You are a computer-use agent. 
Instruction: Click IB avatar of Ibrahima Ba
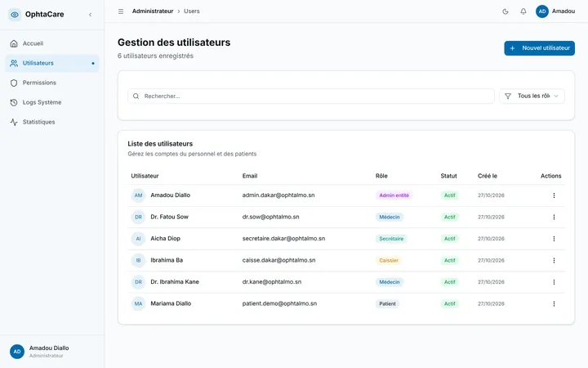[x=138, y=260]
